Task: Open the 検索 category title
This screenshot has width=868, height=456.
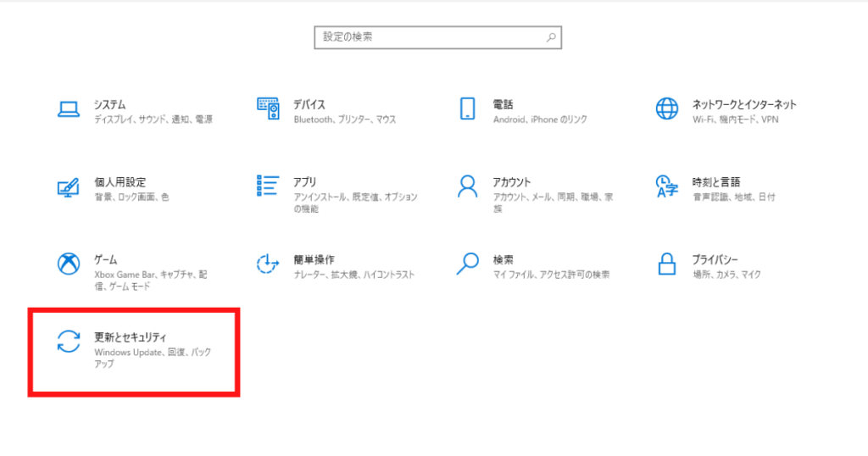Action: [x=504, y=259]
